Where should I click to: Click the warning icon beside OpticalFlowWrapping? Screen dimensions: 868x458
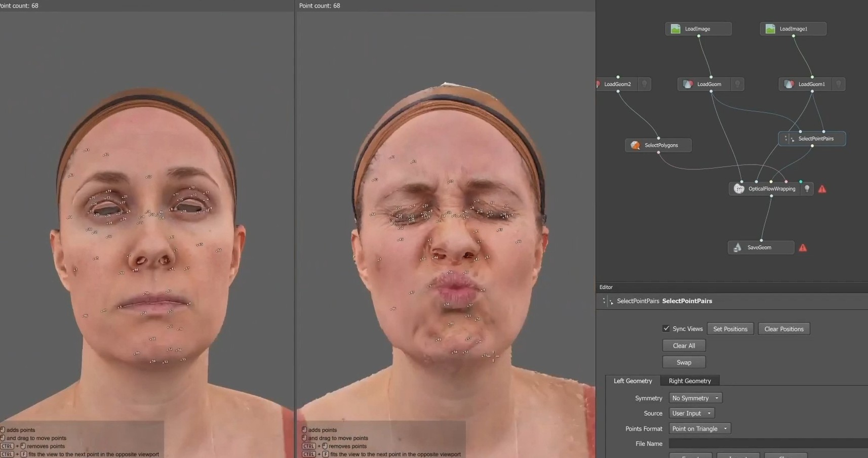pos(822,189)
